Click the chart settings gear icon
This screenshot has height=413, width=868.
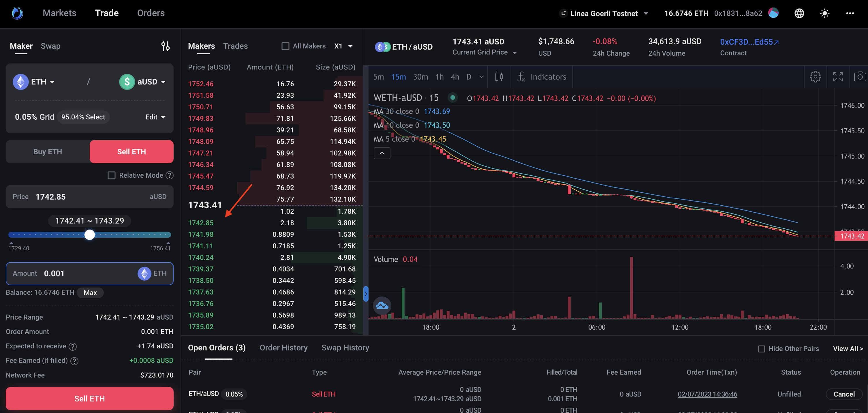coord(815,77)
